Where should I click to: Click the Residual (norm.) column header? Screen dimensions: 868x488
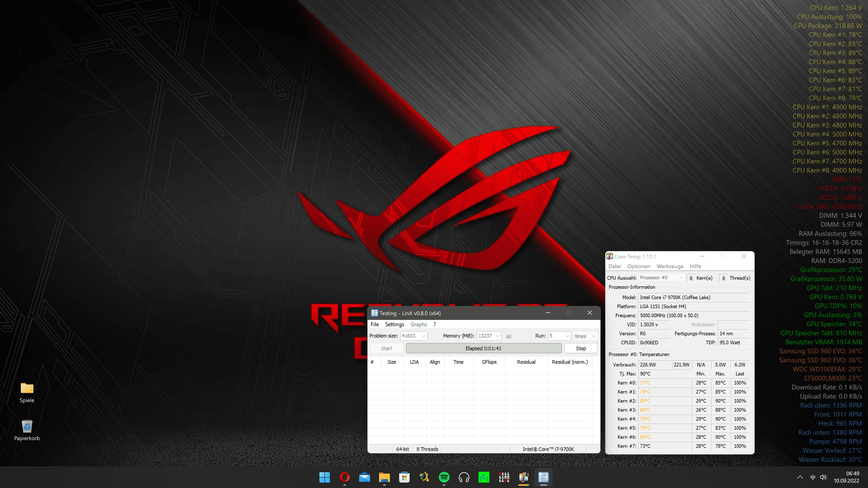pos(570,362)
